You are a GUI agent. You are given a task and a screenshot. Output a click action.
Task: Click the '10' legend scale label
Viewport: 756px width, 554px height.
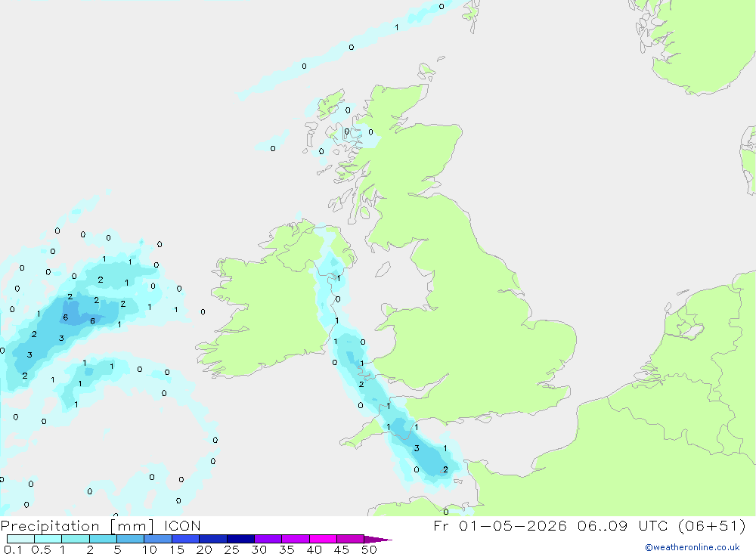(x=150, y=549)
